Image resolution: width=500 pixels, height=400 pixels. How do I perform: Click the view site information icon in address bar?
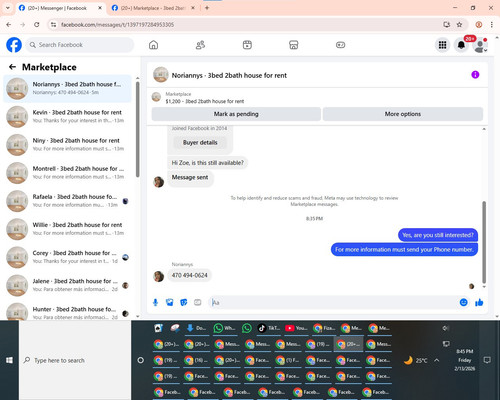coord(53,25)
